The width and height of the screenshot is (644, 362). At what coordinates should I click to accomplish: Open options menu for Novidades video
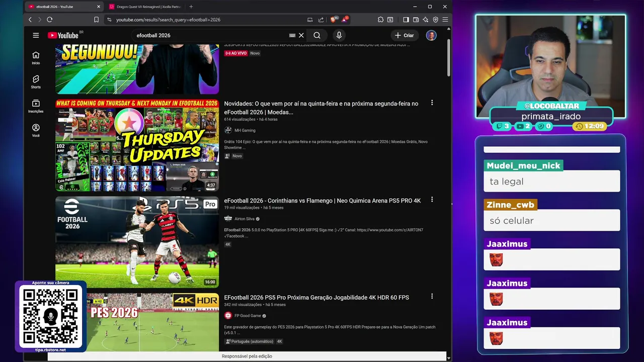pos(432,103)
